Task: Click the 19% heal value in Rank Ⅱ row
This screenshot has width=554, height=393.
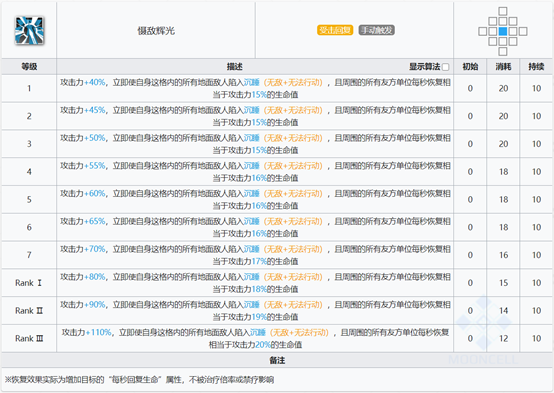Action: (259, 317)
